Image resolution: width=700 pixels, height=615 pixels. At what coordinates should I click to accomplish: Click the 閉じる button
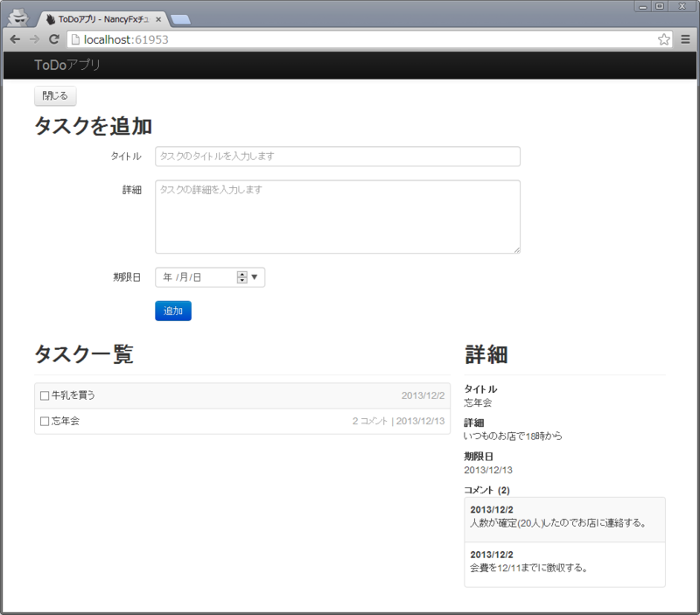(54, 94)
